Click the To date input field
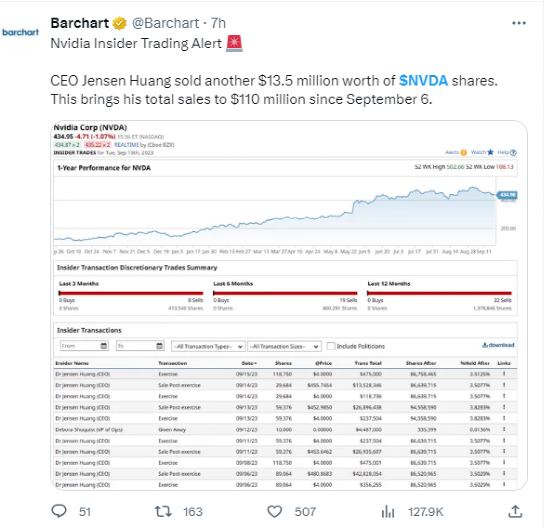 pyautogui.click(x=136, y=346)
